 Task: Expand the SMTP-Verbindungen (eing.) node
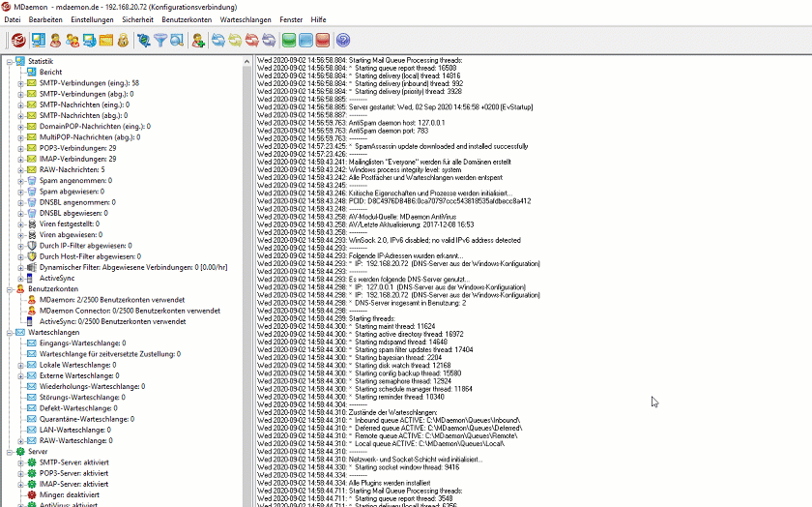[x=19, y=83]
